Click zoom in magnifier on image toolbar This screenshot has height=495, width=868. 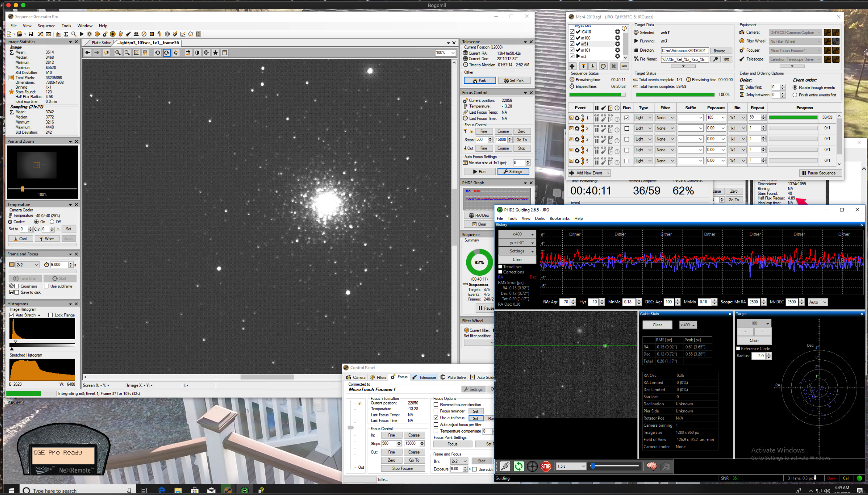point(118,53)
